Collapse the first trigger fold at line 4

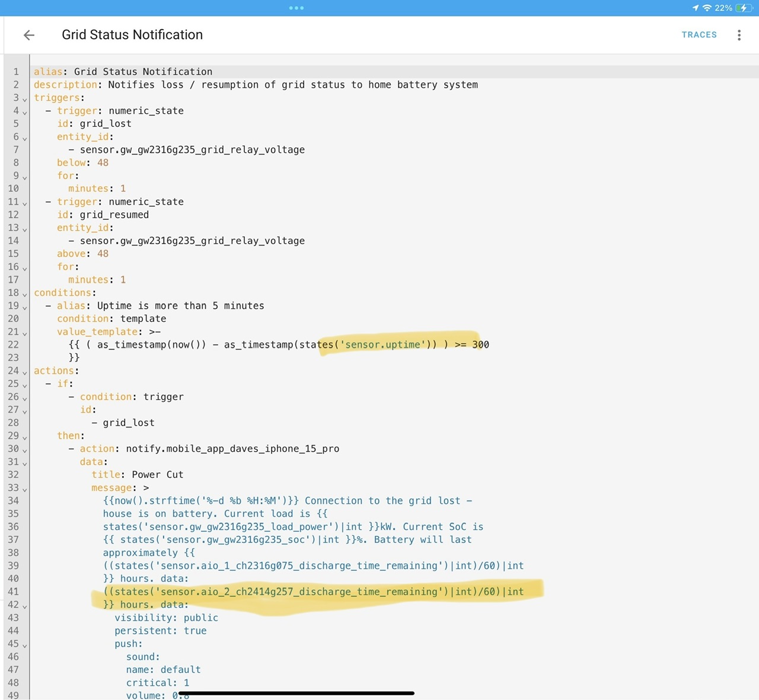point(25,112)
